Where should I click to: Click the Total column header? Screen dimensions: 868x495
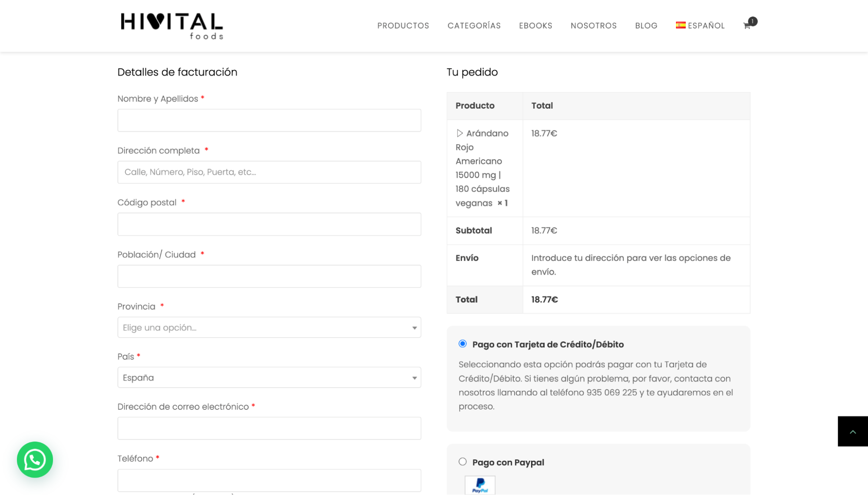tap(542, 106)
